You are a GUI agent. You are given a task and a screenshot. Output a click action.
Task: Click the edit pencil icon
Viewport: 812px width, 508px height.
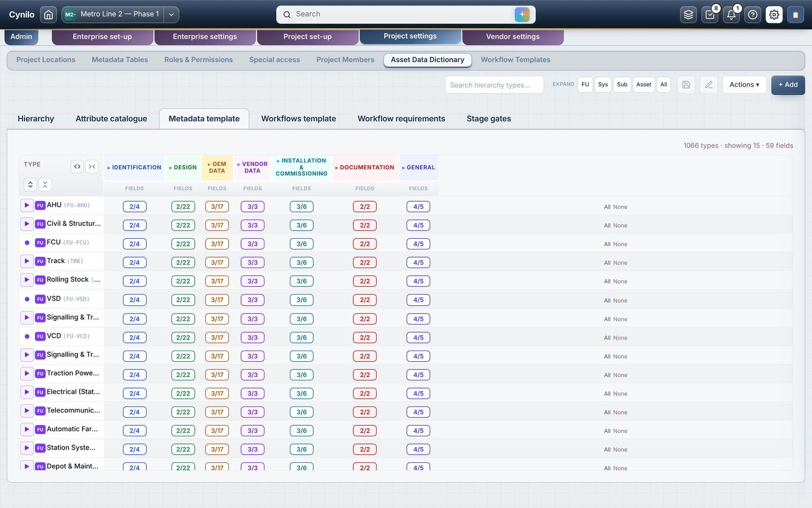coord(708,85)
